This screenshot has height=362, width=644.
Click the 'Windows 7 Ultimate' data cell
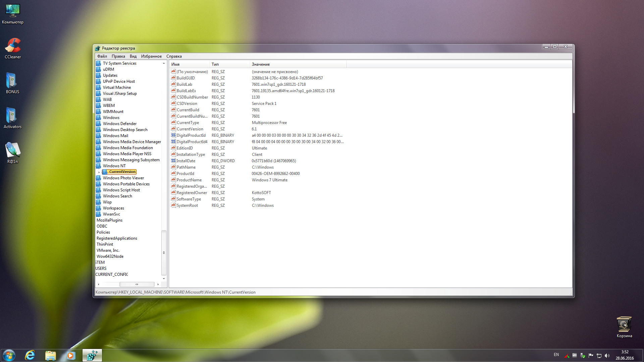tap(270, 180)
